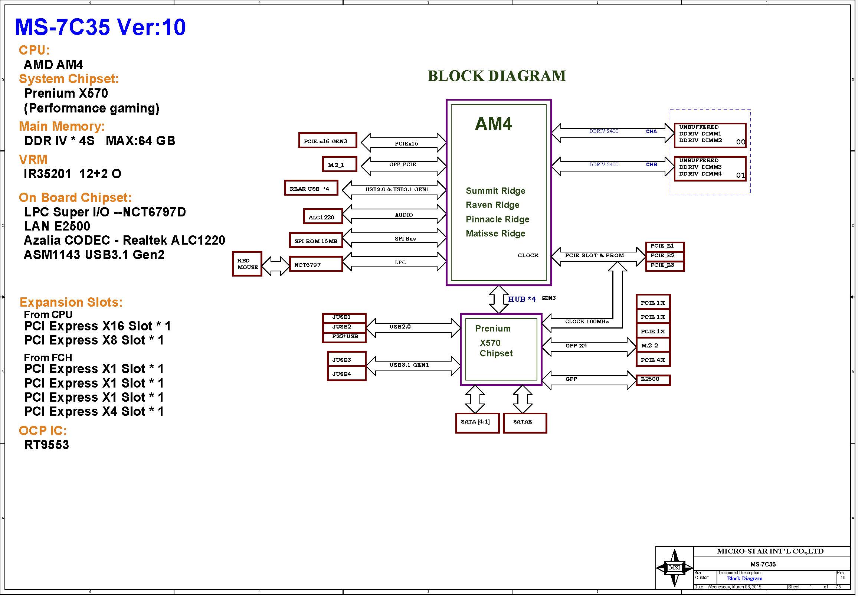This screenshot has width=868, height=614.
Task: Select the SATA [4:1] box
Action: pyautogui.click(x=477, y=423)
